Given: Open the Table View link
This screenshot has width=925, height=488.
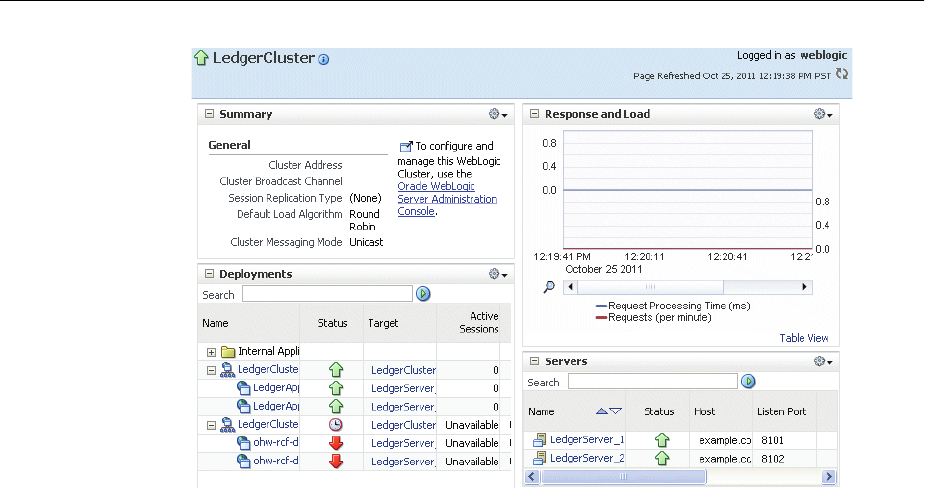Looking at the screenshot, I should click(x=803, y=338).
